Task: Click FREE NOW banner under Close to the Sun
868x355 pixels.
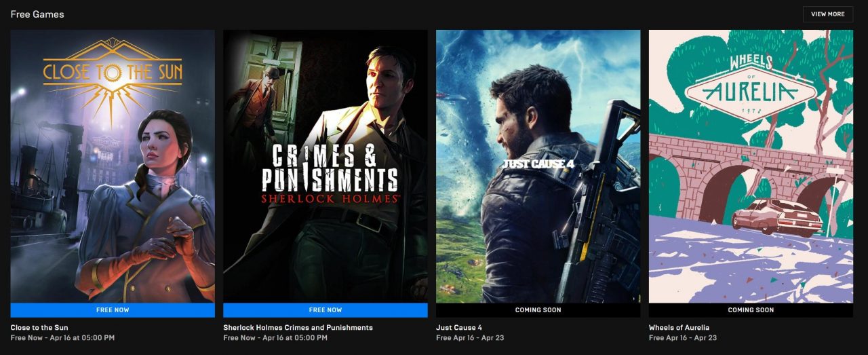Action: pos(113,310)
